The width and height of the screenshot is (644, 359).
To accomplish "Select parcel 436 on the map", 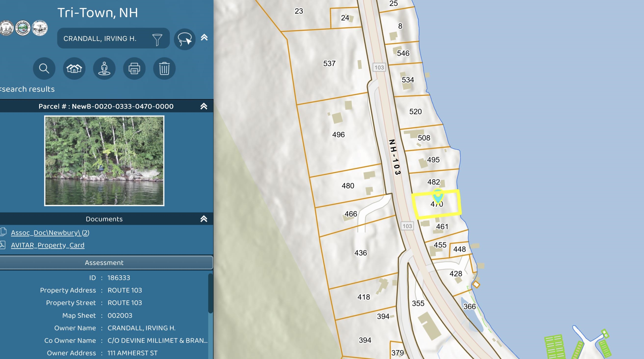I will 361,253.
